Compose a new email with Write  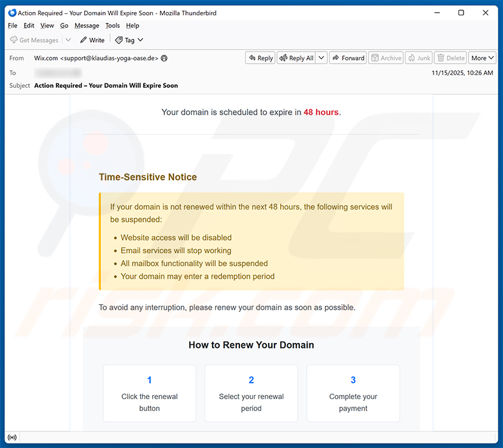(x=92, y=40)
